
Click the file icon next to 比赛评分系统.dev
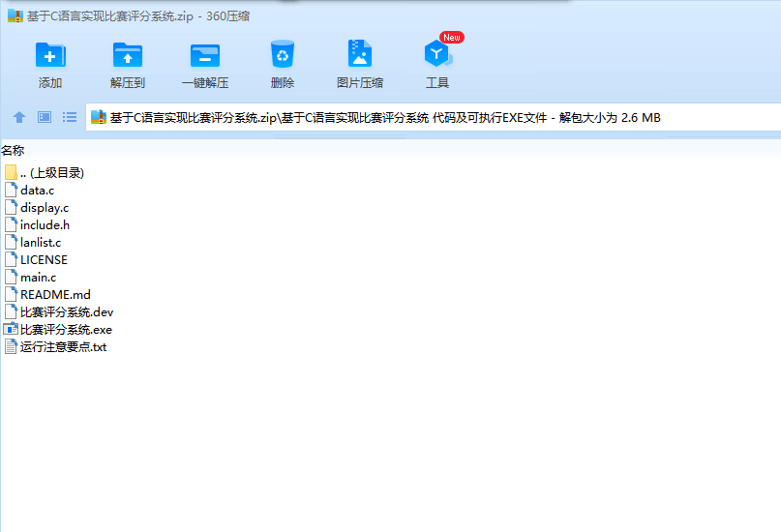pos(11,312)
